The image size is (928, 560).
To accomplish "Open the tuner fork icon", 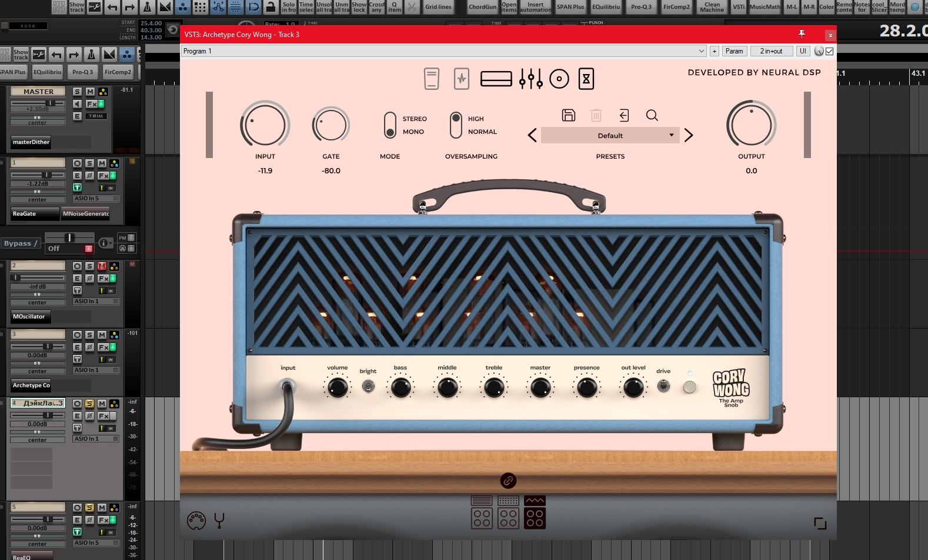I will click(x=219, y=521).
